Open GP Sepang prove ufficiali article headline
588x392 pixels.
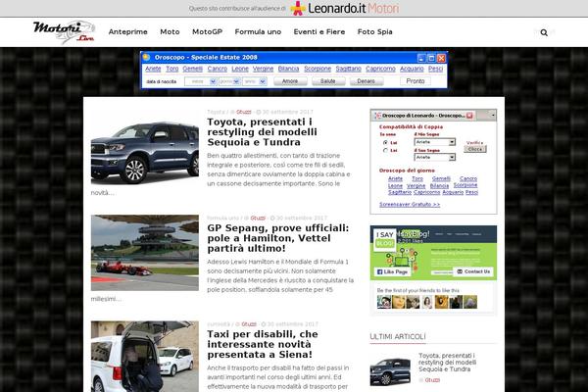pyautogui.click(x=278, y=238)
